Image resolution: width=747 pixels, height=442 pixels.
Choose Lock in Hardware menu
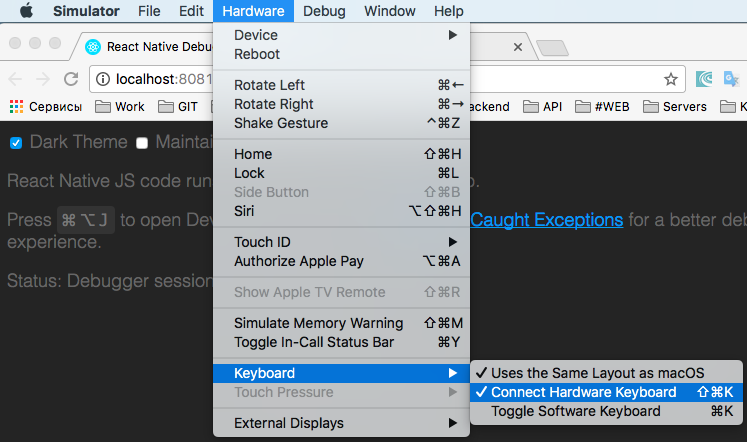[341, 173]
